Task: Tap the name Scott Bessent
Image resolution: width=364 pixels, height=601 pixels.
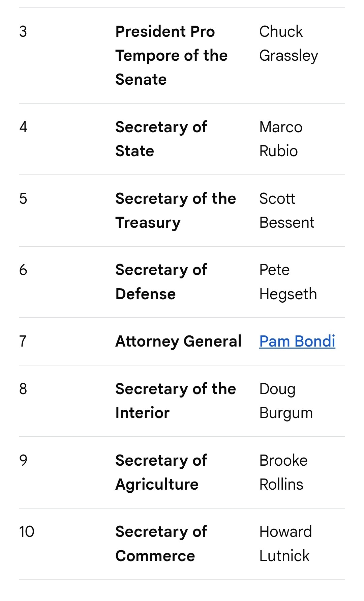Action: (286, 210)
